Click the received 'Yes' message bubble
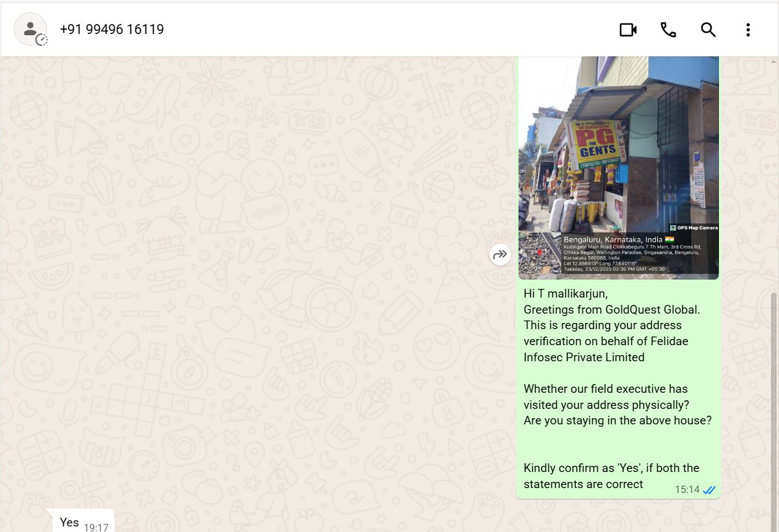 point(69,522)
